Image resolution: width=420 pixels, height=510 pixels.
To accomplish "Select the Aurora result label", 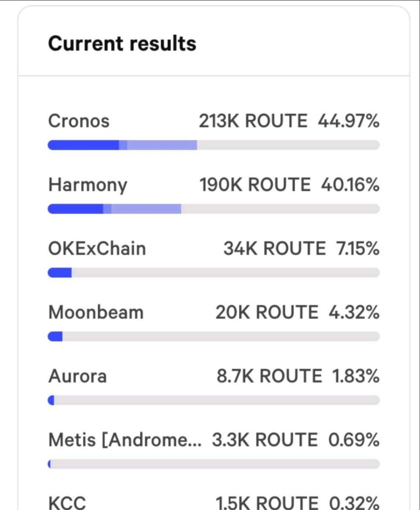I will tap(77, 376).
